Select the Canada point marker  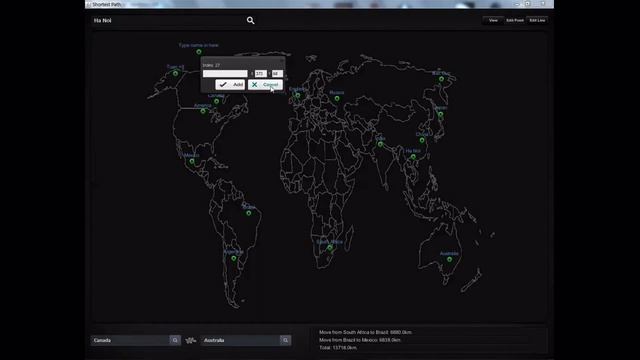tap(216, 101)
